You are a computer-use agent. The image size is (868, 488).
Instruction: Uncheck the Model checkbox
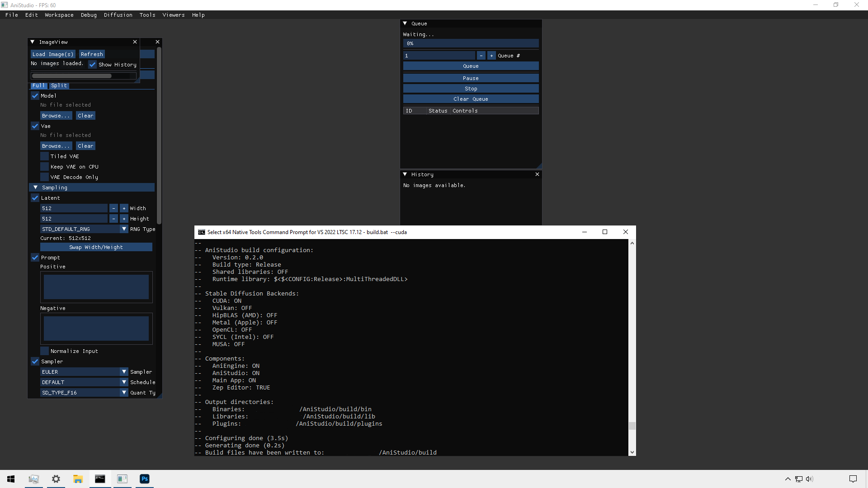[35, 96]
